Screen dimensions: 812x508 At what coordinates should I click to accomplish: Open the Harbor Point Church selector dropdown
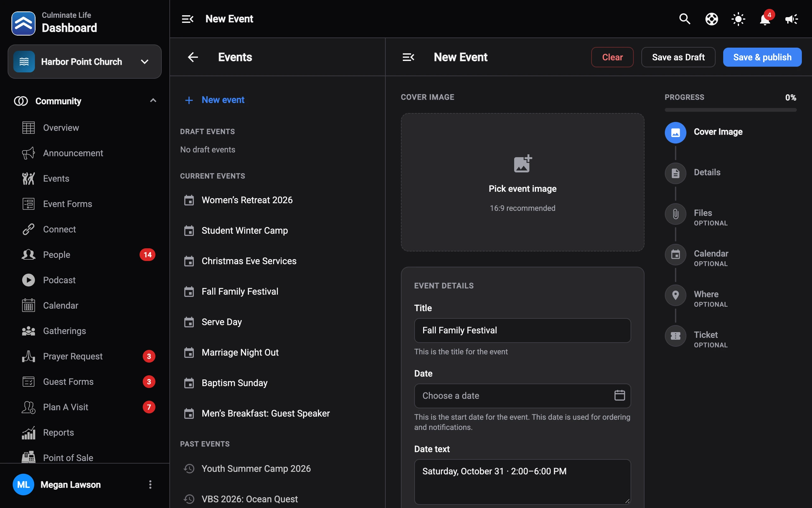[85, 62]
